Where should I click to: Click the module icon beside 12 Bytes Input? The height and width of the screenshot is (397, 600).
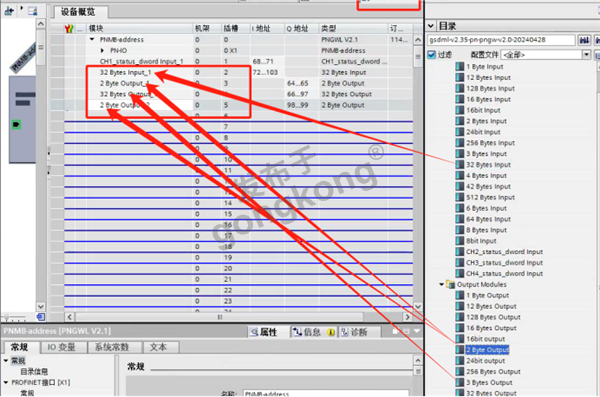click(460, 77)
